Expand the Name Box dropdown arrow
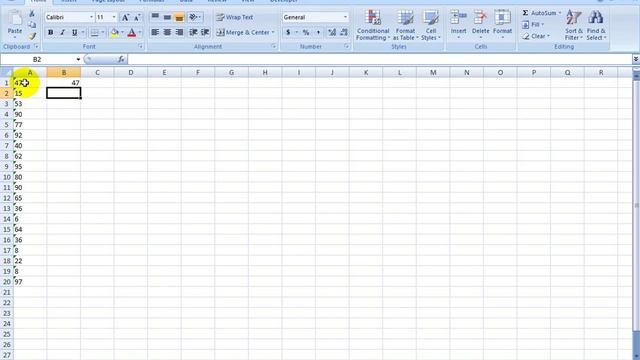Image resolution: width=640 pixels, height=360 pixels. pyautogui.click(x=78, y=60)
